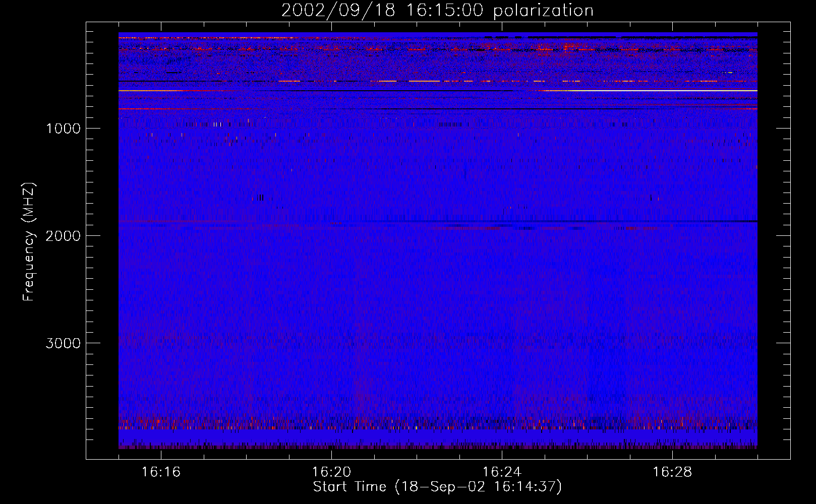Click the 'Frequency (MHZ)' axis label

point(29,242)
